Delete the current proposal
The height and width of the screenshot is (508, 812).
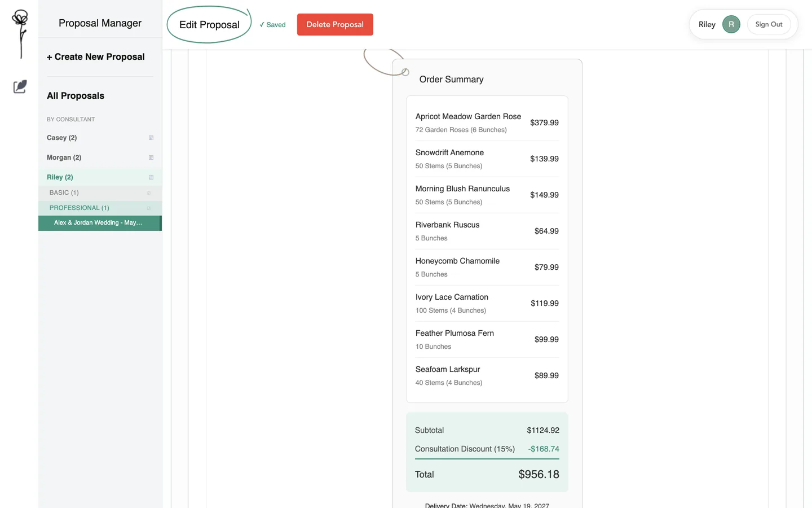click(335, 24)
